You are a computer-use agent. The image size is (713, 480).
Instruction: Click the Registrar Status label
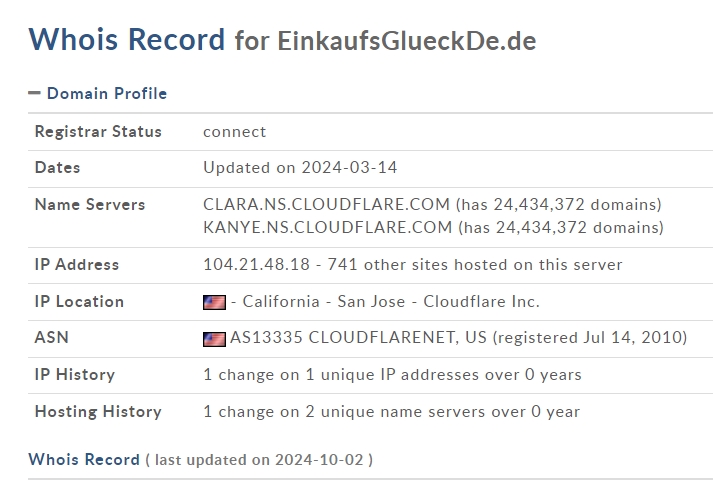[98, 131]
